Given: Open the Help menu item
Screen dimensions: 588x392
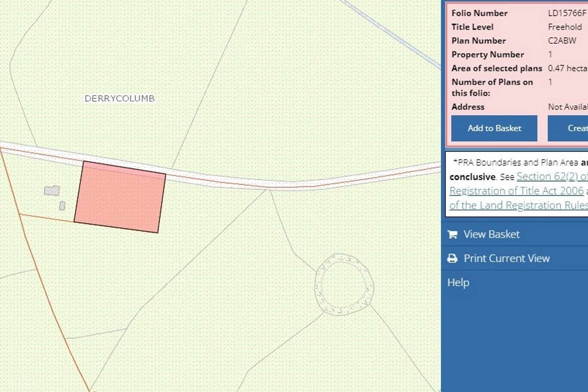Looking at the screenshot, I should pyautogui.click(x=458, y=283).
